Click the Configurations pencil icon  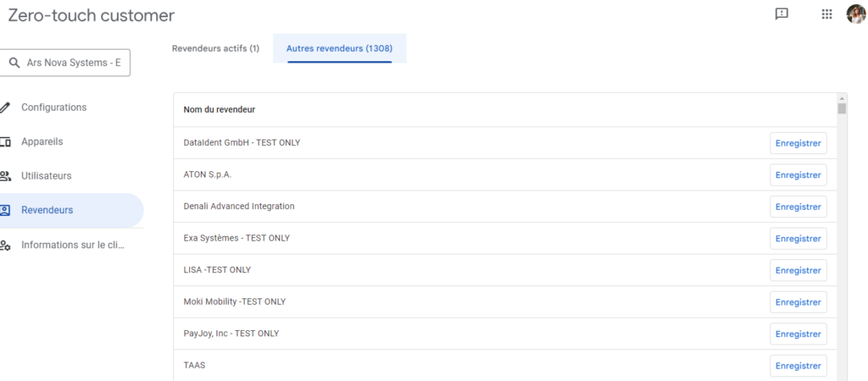[5, 108]
